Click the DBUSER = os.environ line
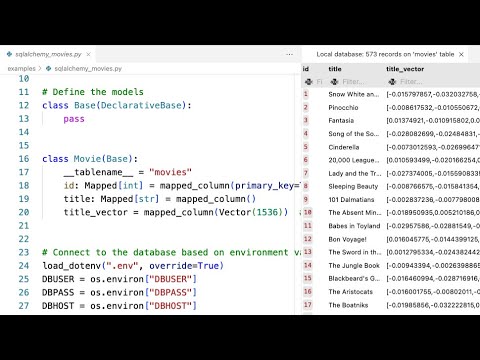Screen dimensions: 480x360 coord(119,279)
